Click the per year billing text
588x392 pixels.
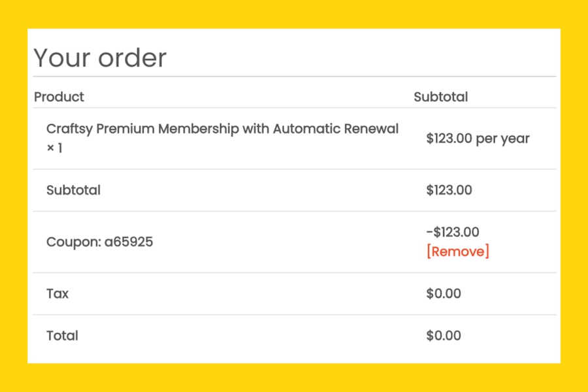(503, 140)
